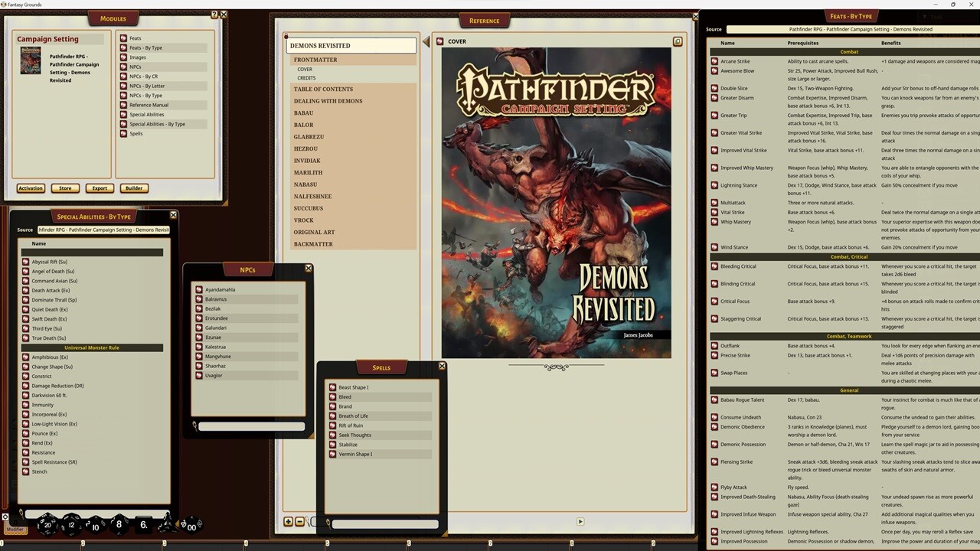980x551 pixels.
Task: Click inside the Source filter field of Special Abilities
Action: pyautogui.click(x=103, y=229)
